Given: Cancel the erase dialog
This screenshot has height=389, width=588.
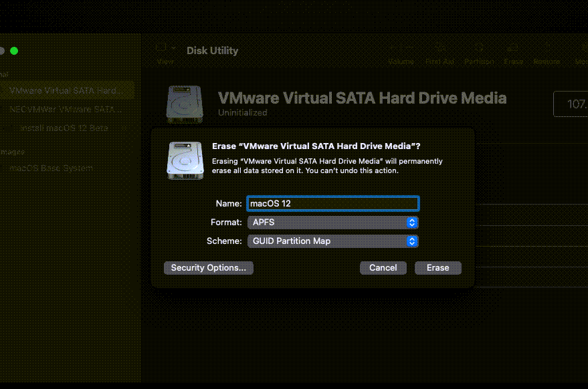Looking at the screenshot, I should coord(383,267).
